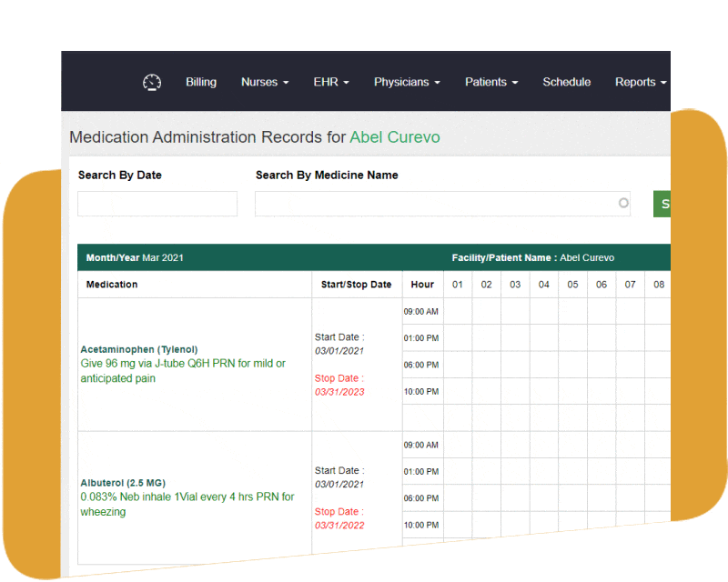Click the Abel Curevo name in the heading
This screenshot has width=728, height=582.
395,137
